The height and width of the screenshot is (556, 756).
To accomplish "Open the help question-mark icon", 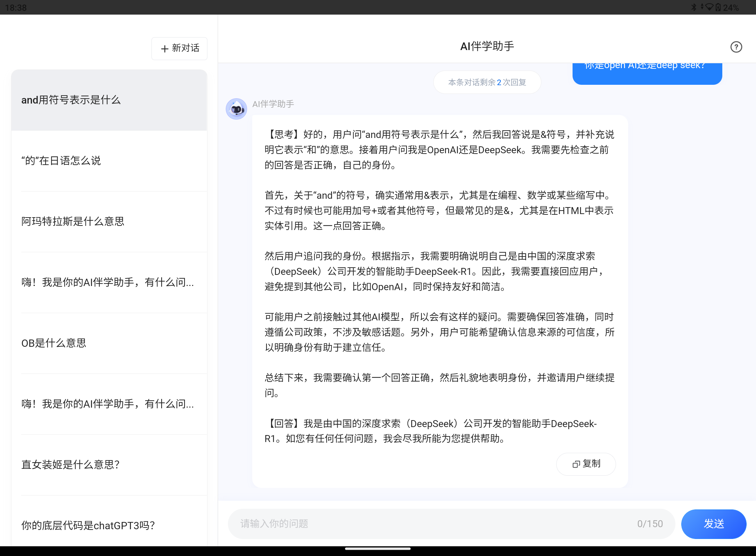I will (736, 47).
